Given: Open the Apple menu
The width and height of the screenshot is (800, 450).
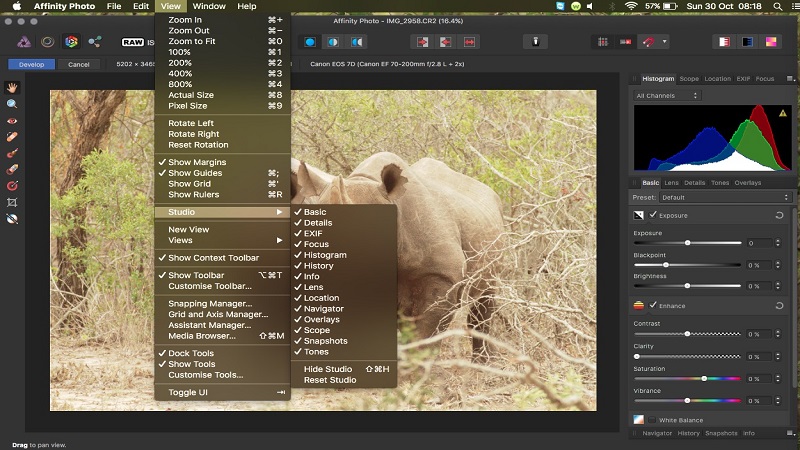Looking at the screenshot, I should click(16, 6).
